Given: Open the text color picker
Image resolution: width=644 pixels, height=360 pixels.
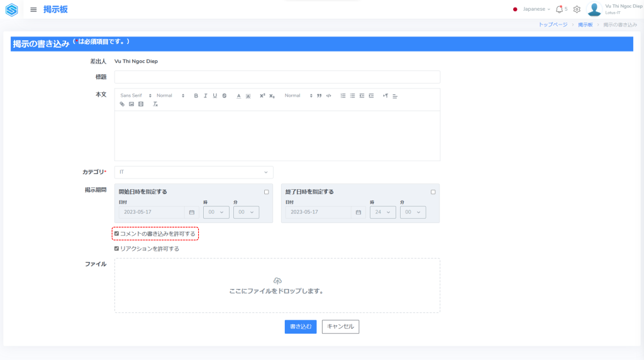Looking at the screenshot, I should pos(239,95).
